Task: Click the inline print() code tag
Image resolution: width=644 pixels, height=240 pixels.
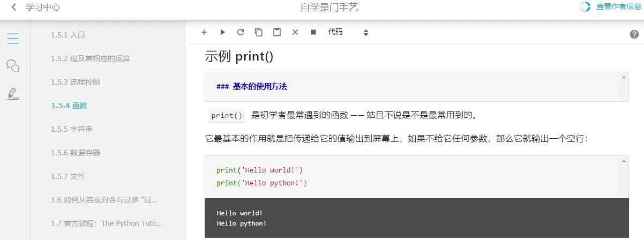Action: 227,115
